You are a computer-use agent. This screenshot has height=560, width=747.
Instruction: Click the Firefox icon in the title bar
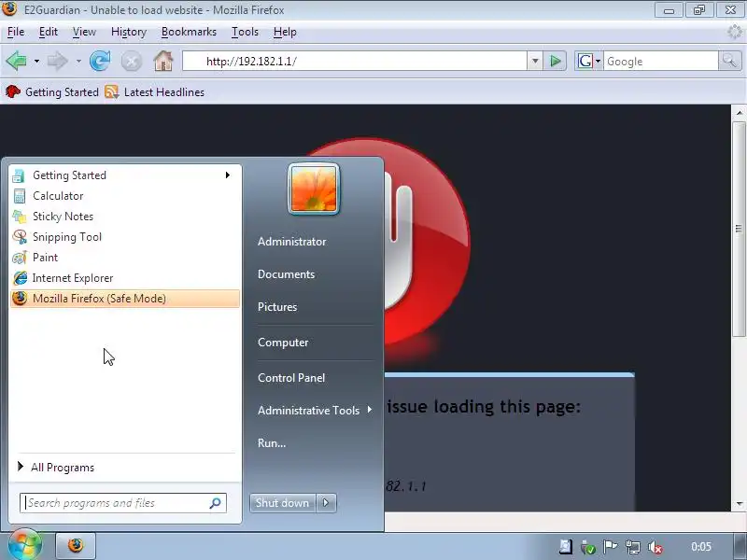point(10,9)
